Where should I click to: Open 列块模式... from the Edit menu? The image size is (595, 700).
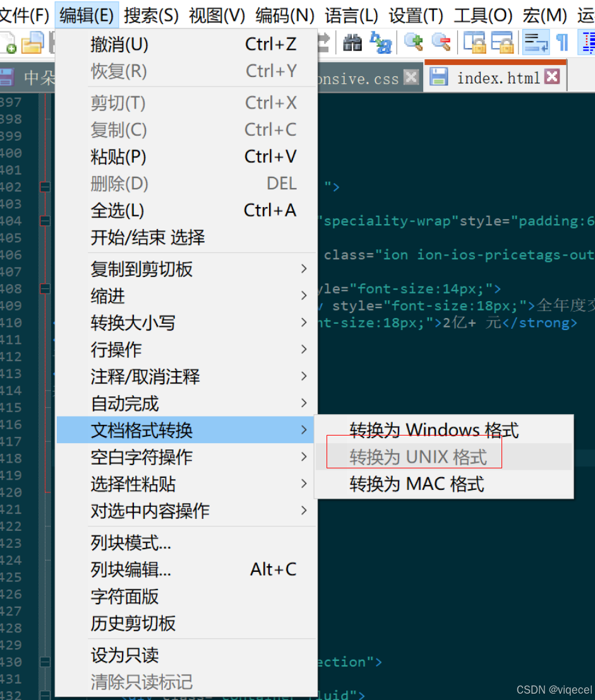click(x=187, y=543)
